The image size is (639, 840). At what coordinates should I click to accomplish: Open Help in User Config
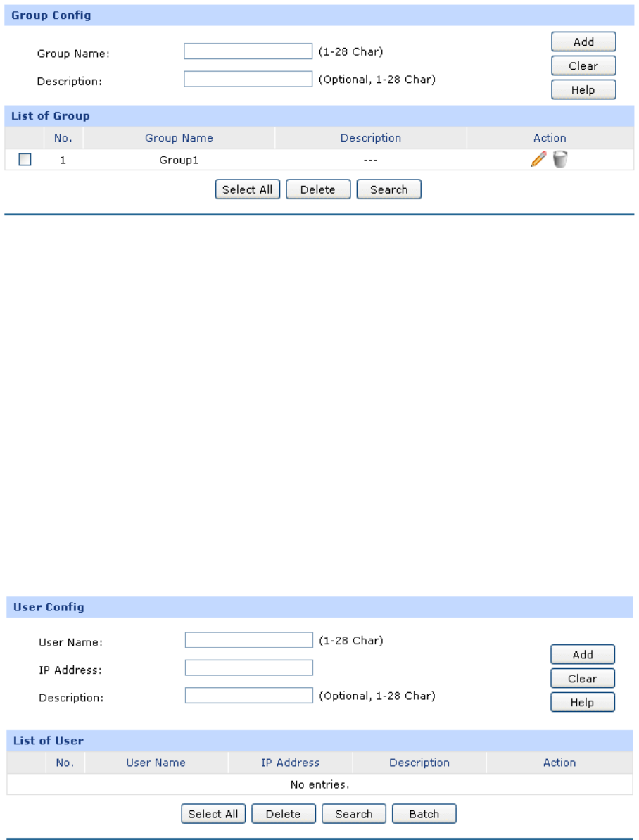pos(583,702)
